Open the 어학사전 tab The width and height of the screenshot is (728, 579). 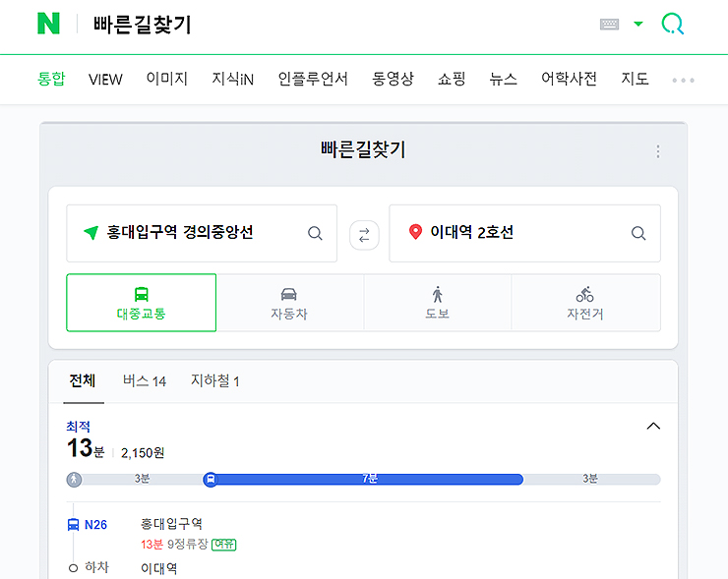[x=569, y=79]
